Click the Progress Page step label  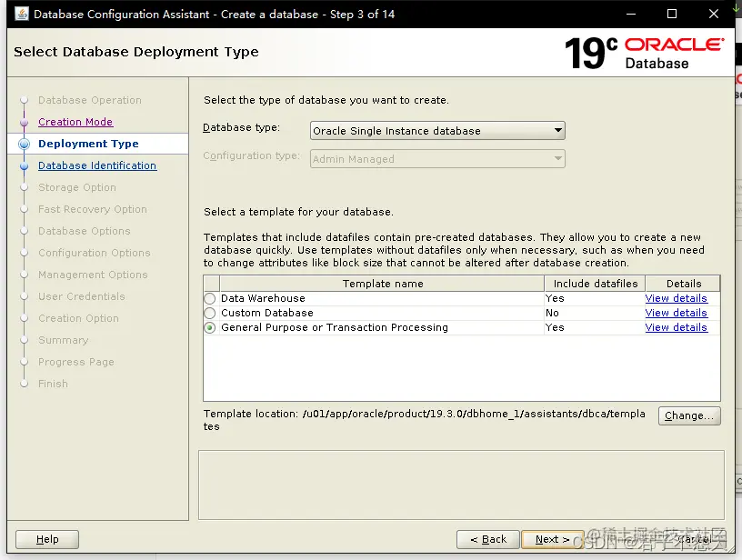tap(76, 362)
